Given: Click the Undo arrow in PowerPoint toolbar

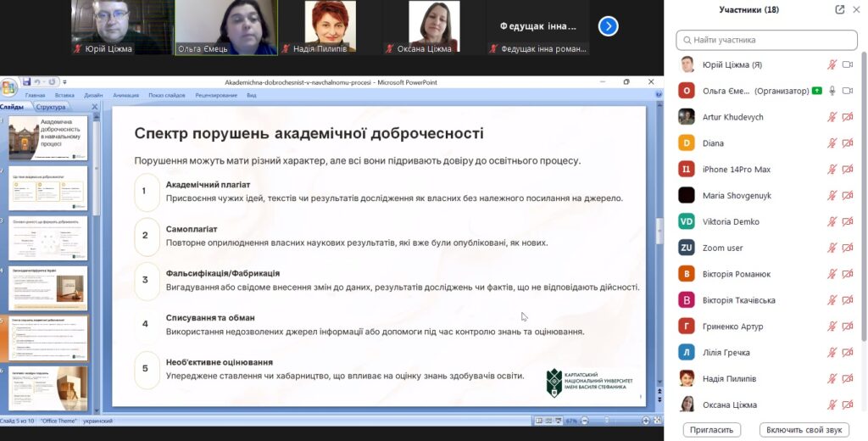Looking at the screenshot, I should point(39,82).
